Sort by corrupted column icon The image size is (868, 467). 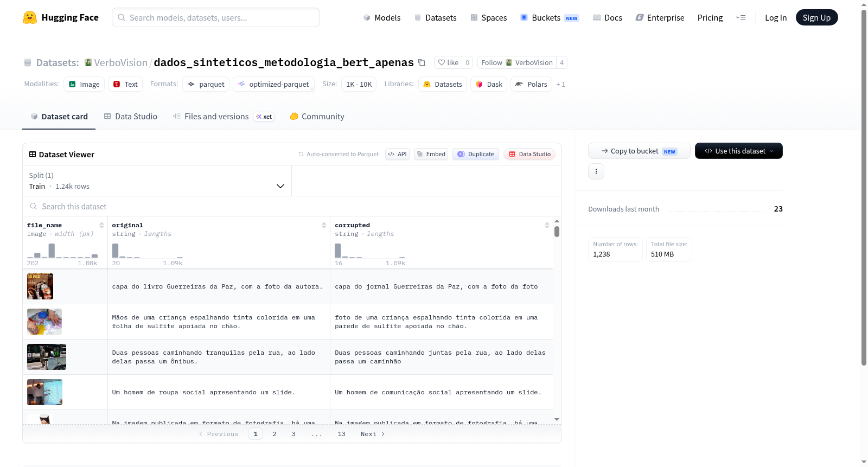547,225
